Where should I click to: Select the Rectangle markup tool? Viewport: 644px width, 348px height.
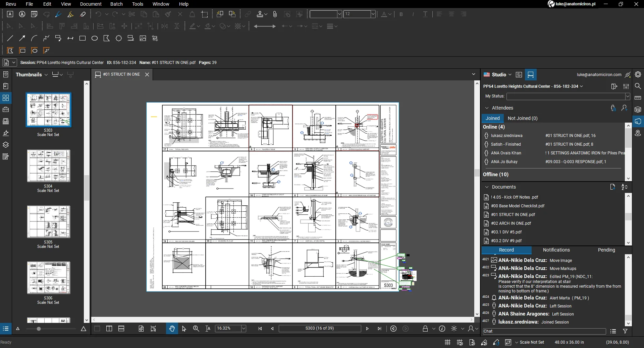pyautogui.click(x=83, y=38)
